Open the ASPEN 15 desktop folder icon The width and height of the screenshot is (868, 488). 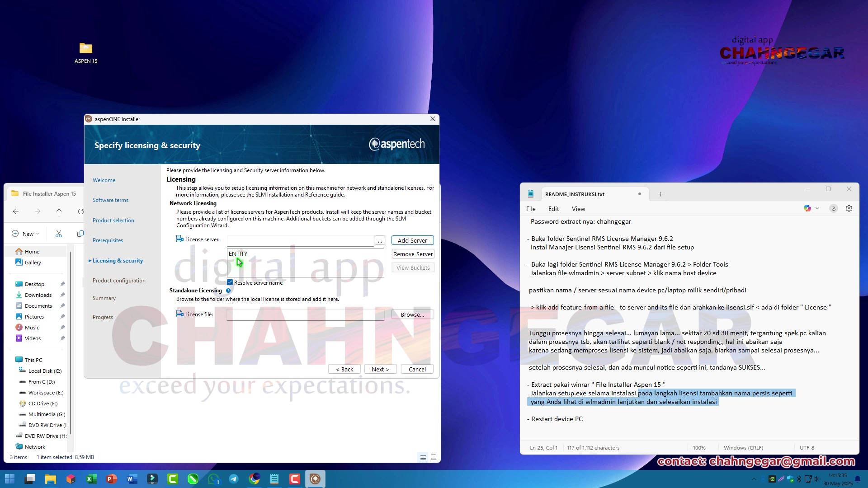coord(86,52)
